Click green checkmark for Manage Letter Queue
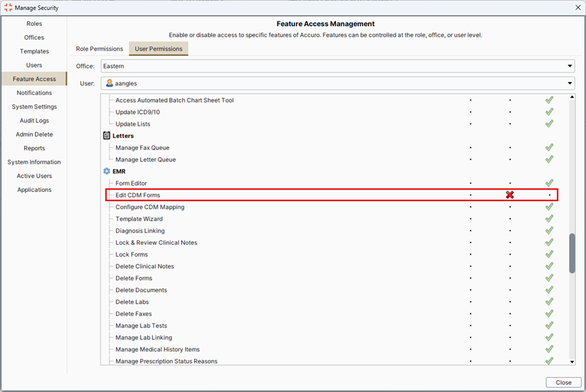The height and width of the screenshot is (392, 586). [549, 160]
